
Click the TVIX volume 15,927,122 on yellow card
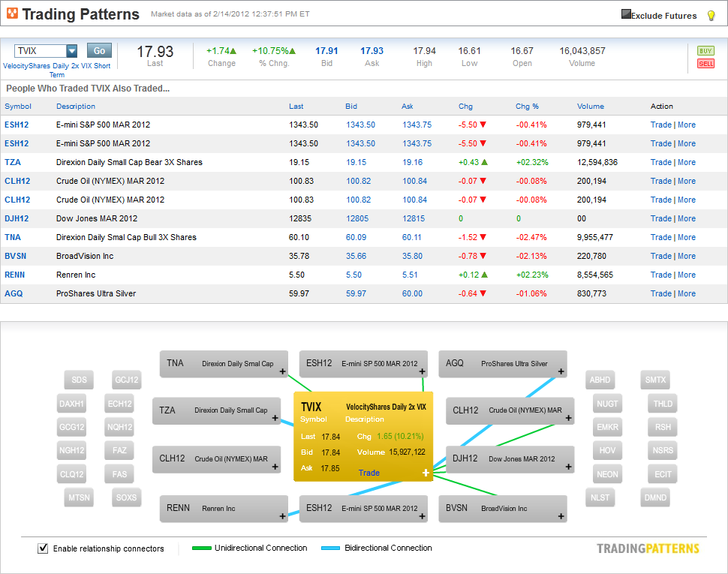[408, 452]
